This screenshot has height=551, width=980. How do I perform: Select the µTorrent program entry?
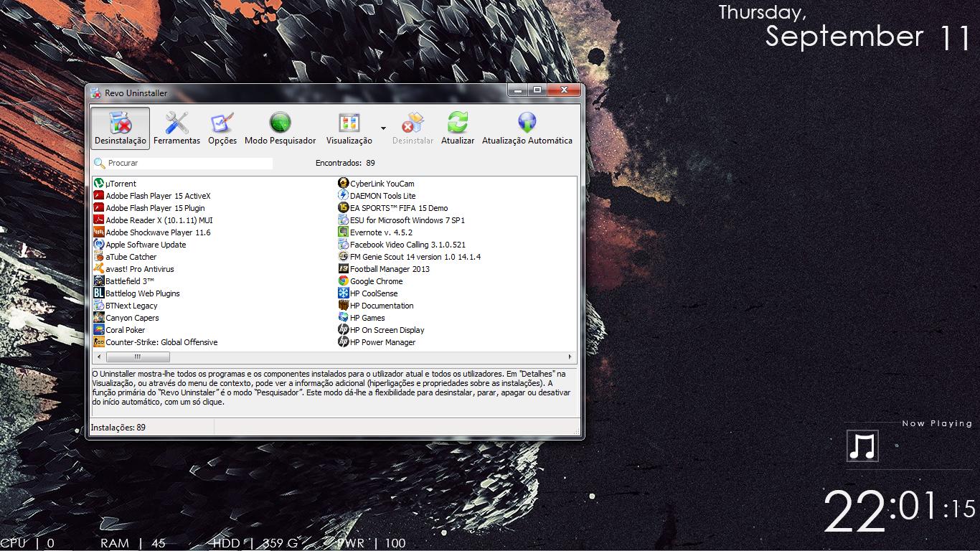point(121,184)
